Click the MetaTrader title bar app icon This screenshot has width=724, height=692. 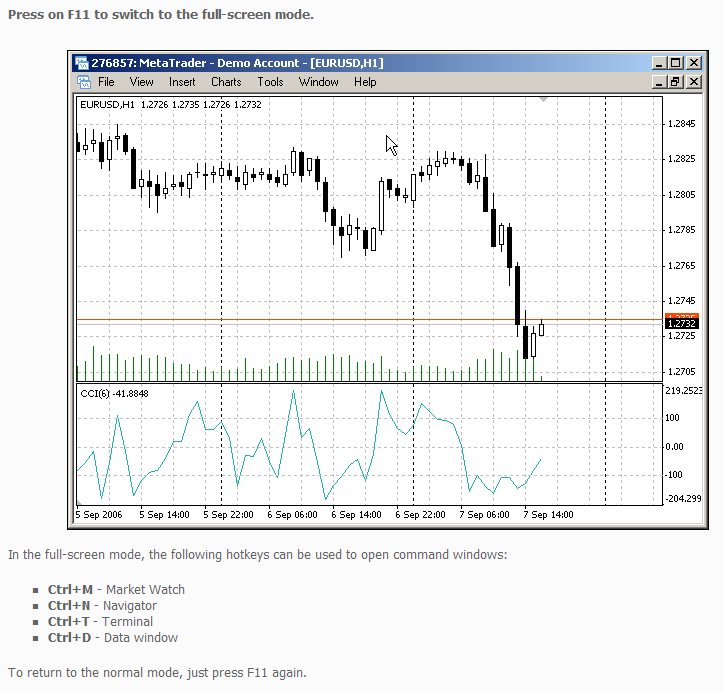pyautogui.click(x=82, y=63)
